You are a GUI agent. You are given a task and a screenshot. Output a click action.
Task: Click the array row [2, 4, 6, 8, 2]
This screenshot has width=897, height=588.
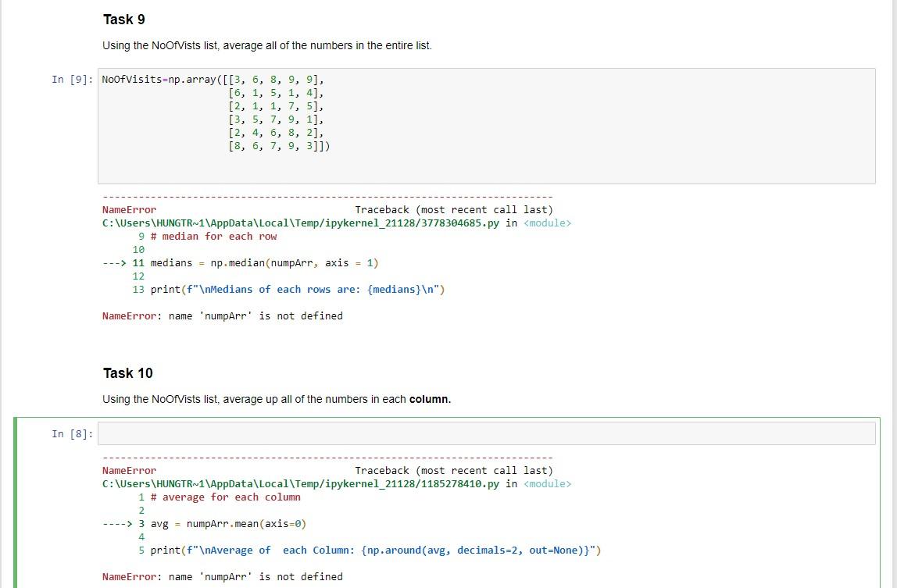[x=276, y=133]
